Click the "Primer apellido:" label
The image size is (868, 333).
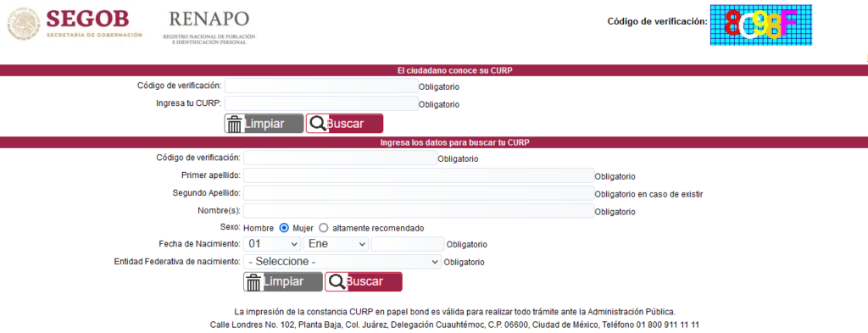[211, 175]
